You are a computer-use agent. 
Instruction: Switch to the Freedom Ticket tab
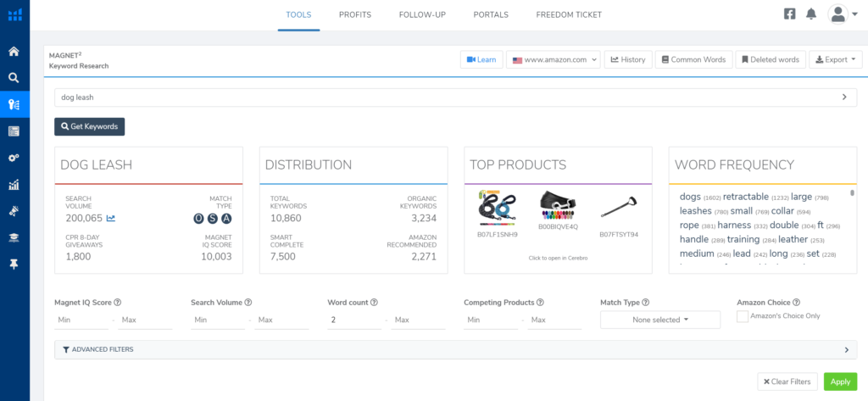click(x=569, y=15)
